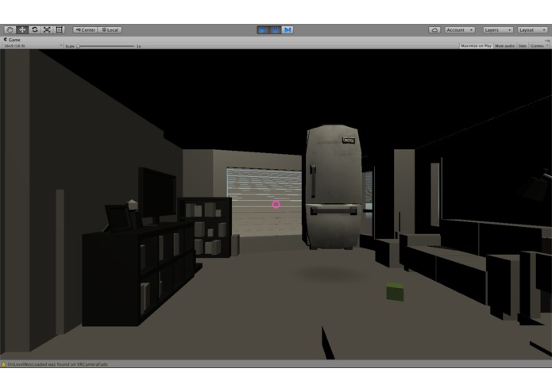
Task: Toggle Maximize on Play
Action: [476, 46]
